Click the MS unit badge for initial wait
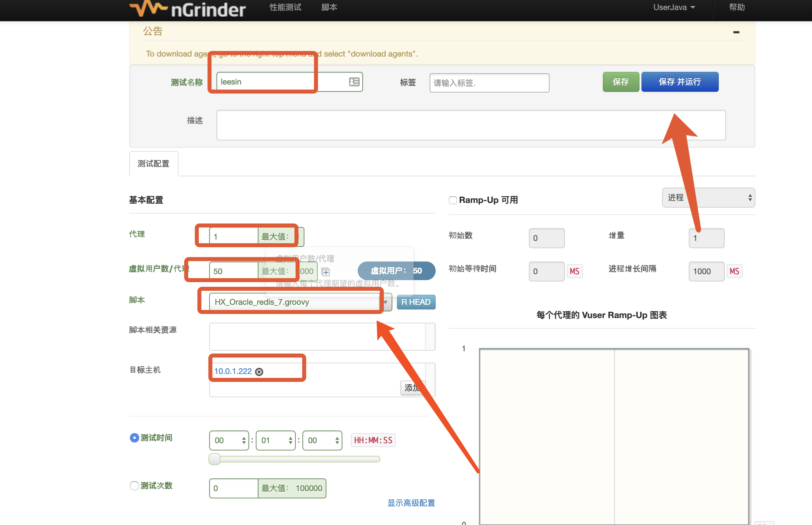This screenshot has height=525, width=812. click(574, 271)
